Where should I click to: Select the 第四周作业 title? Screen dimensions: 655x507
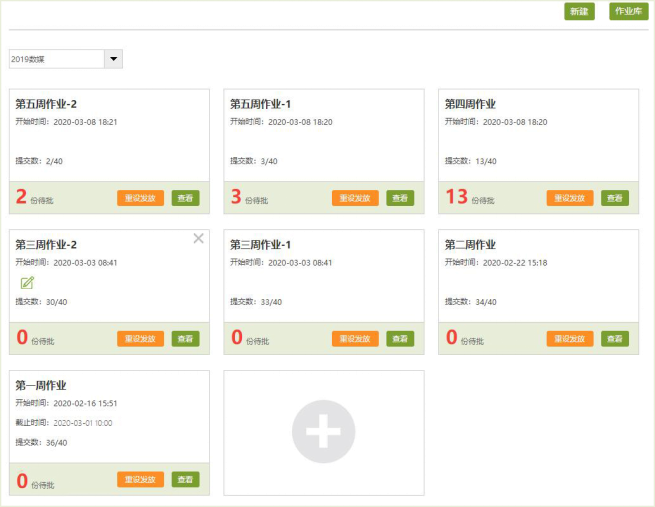click(x=470, y=104)
